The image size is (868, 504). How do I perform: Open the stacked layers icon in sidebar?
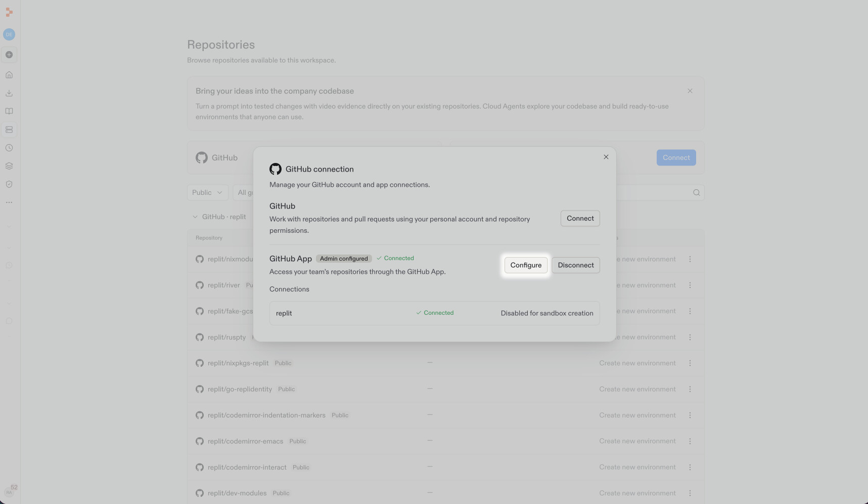coord(9,166)
